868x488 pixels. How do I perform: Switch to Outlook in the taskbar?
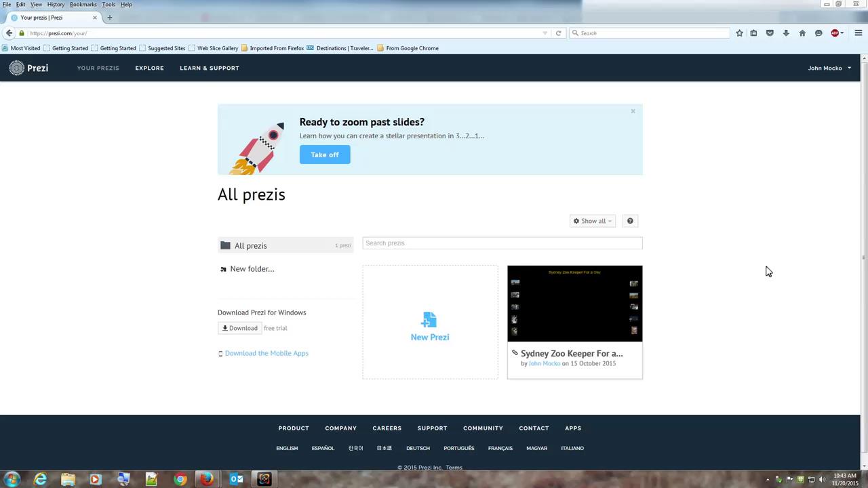236,479
